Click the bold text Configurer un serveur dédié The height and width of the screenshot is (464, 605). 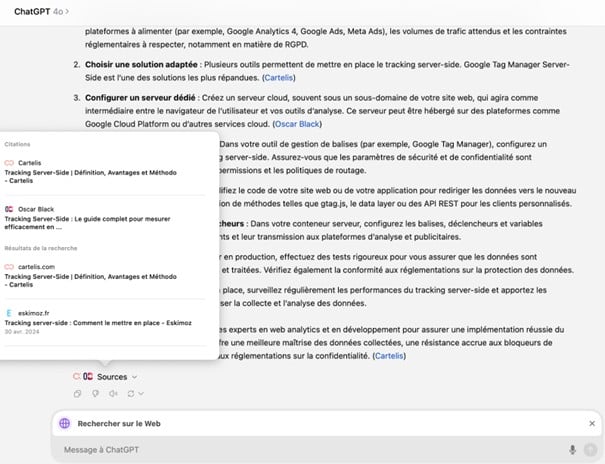pyautogui.click(x=140, y=98)
